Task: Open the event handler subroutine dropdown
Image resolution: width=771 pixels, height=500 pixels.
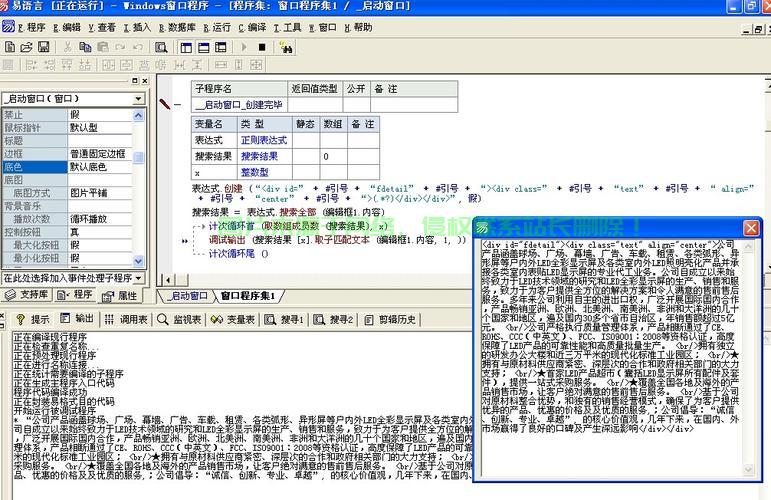Action: point(138,278)
